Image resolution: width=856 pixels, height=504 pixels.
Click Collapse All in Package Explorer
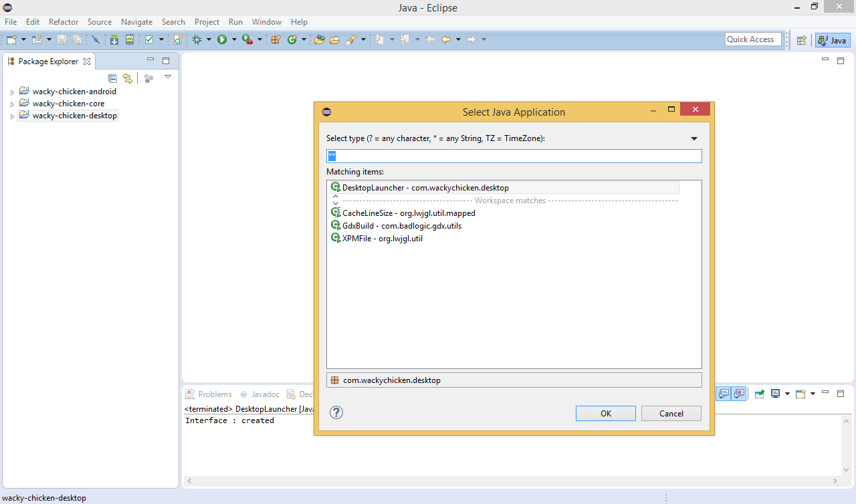(x=112, y=78)
